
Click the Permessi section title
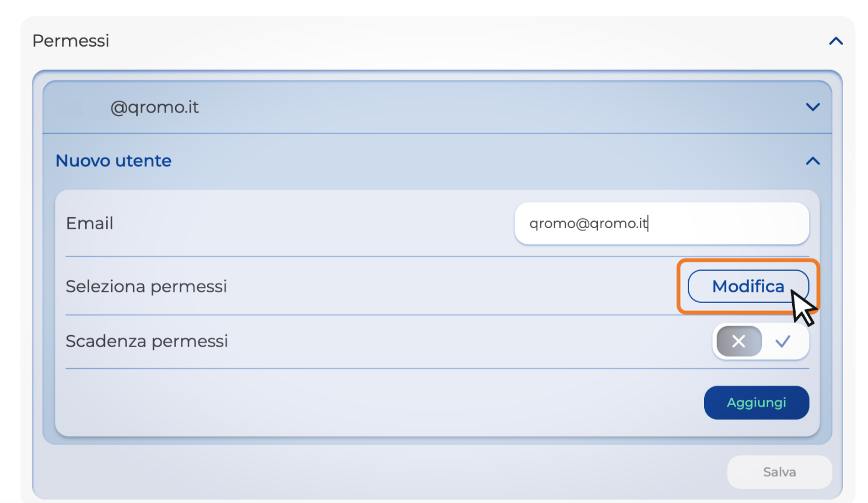(71, 41)
